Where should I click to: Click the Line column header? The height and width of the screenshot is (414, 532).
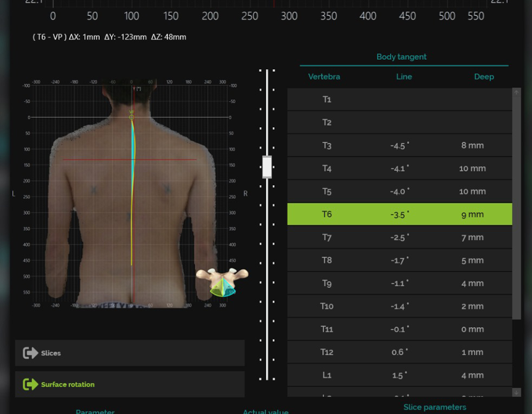coord(404,76)
